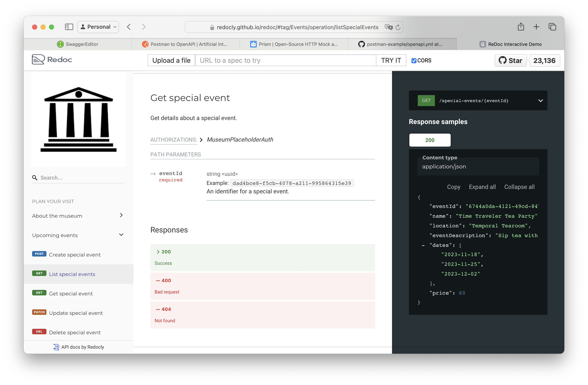
Task: Select the POST badge beside Create special event
Action: click(39, 254)
